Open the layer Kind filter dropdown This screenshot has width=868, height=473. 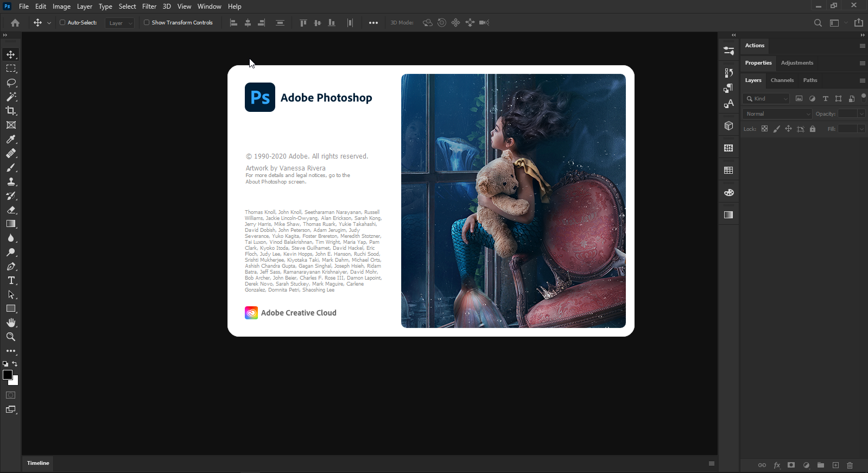point(766,98)
